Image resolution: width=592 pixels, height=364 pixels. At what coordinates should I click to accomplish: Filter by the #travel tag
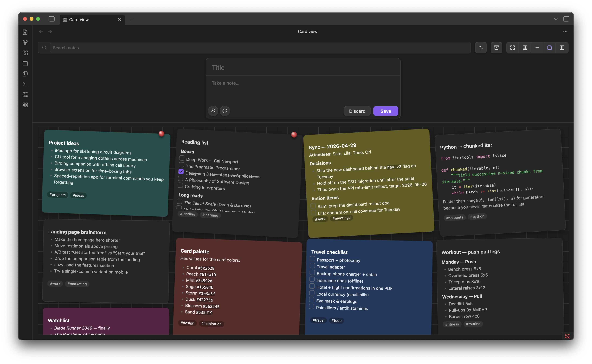pos(318,320)
